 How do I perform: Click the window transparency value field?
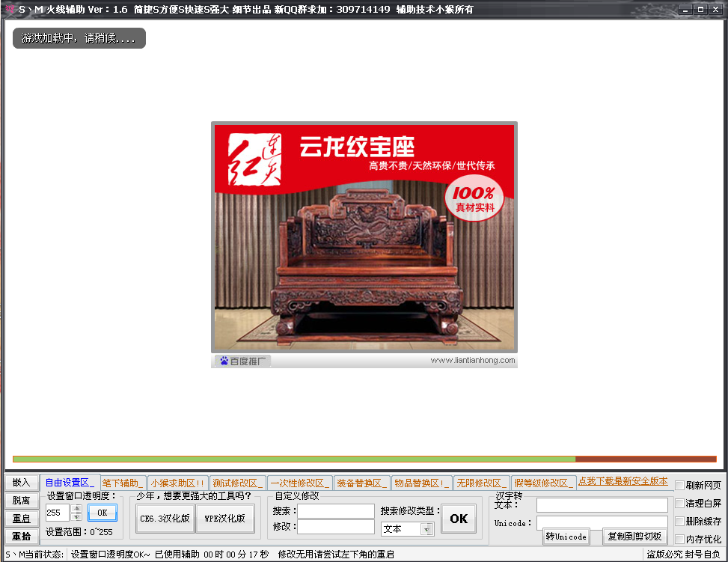(x=58, y=513)
